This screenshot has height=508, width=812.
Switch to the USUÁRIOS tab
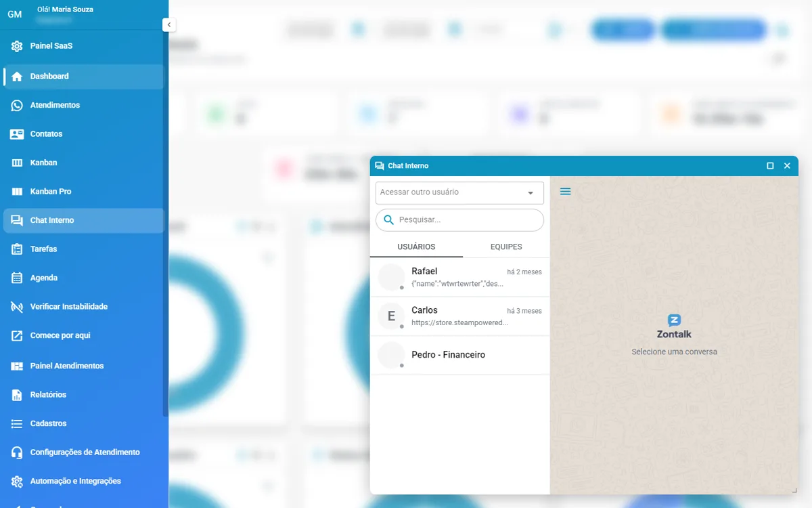tap(416, 247)
